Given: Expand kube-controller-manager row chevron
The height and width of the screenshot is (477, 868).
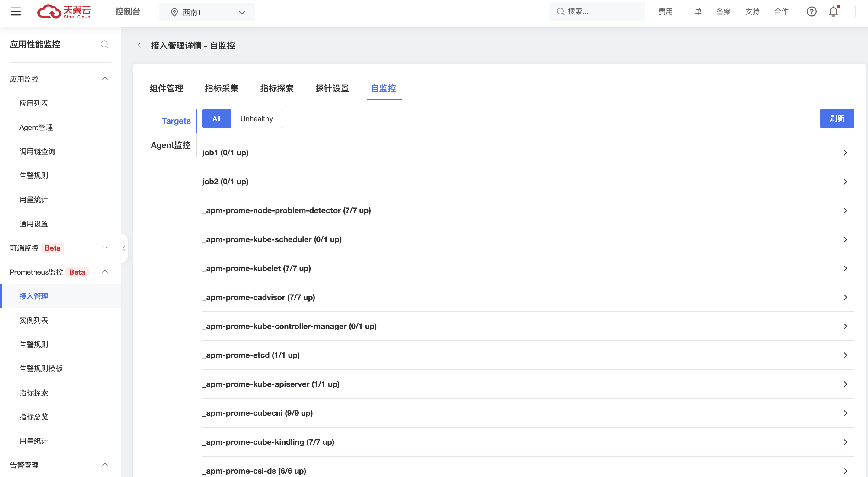Looking at the screenshot, I should (x=845, y=326).
